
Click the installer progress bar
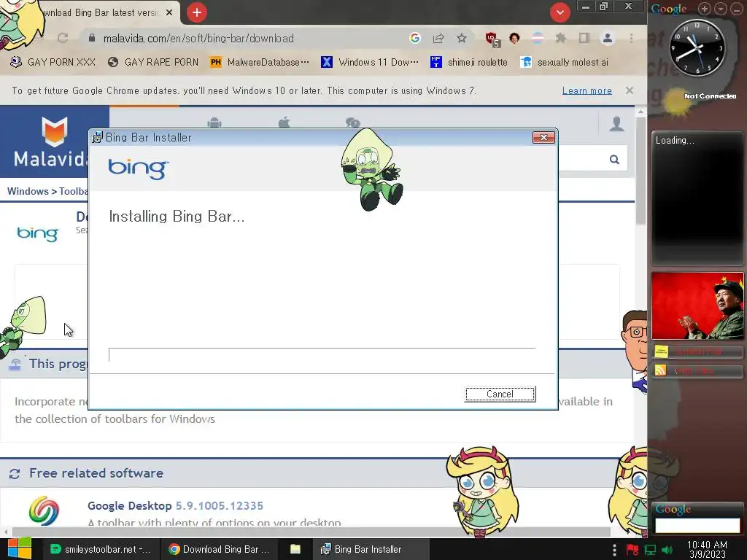pos(322,355)
